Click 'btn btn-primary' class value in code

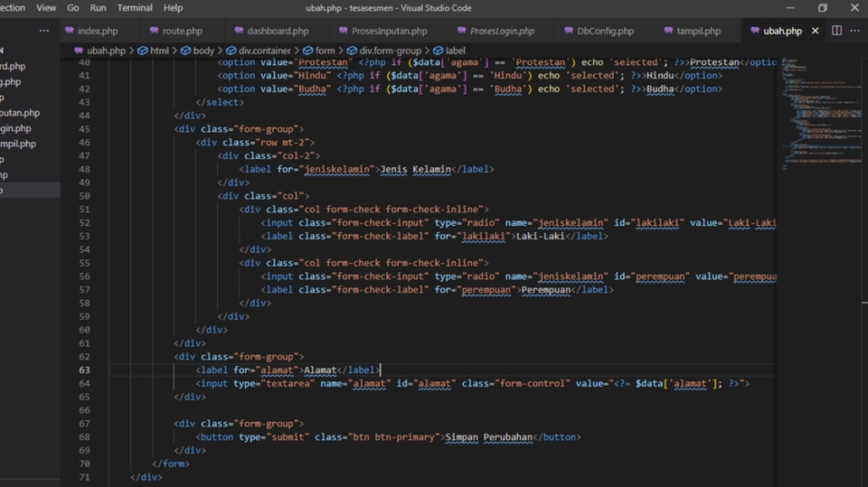(x=393, y=437)
